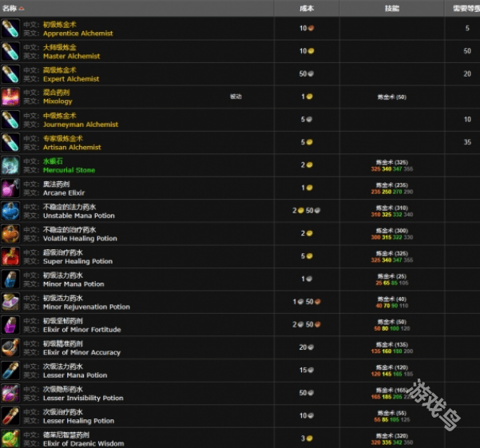Sort by the 需要等级 column header

coord(462,8)
